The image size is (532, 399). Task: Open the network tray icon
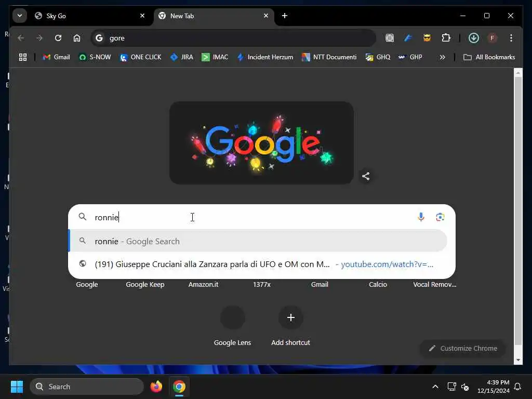[x=451, y=387]
